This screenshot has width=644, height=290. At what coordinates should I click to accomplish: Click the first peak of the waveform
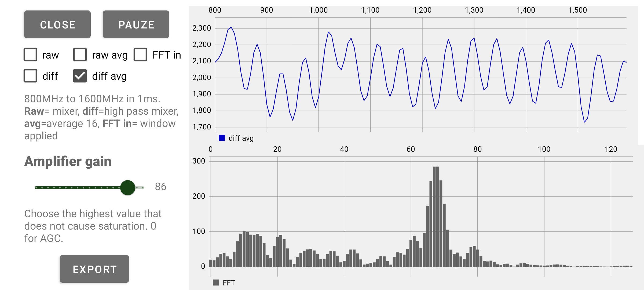click(x=231, y=27)
